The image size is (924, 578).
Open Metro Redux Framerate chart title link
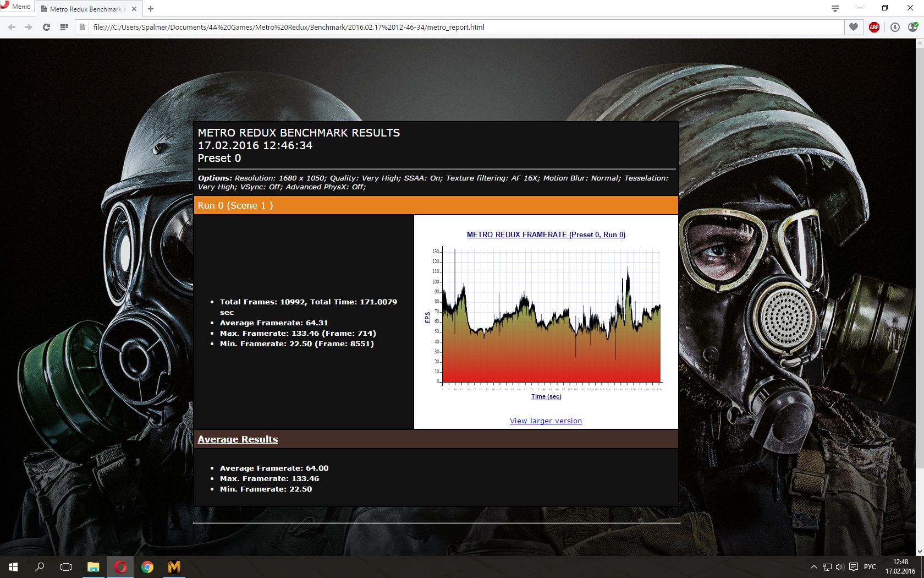[546, 235]
